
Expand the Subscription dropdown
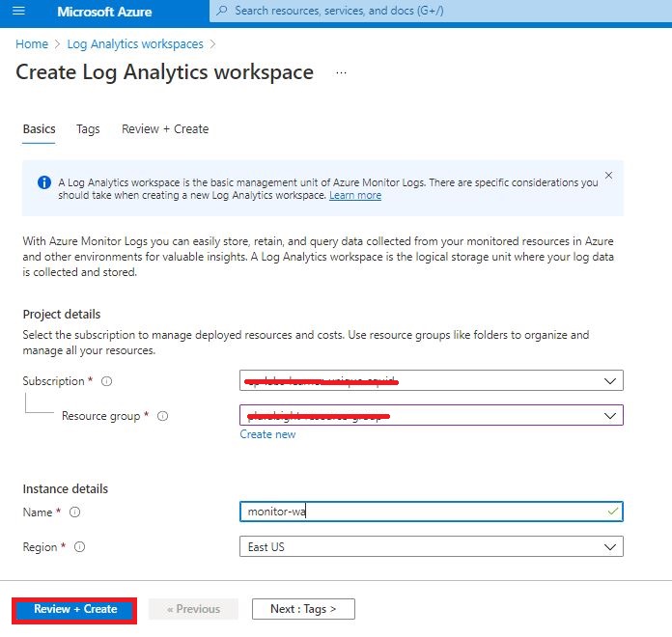(609, 381)
